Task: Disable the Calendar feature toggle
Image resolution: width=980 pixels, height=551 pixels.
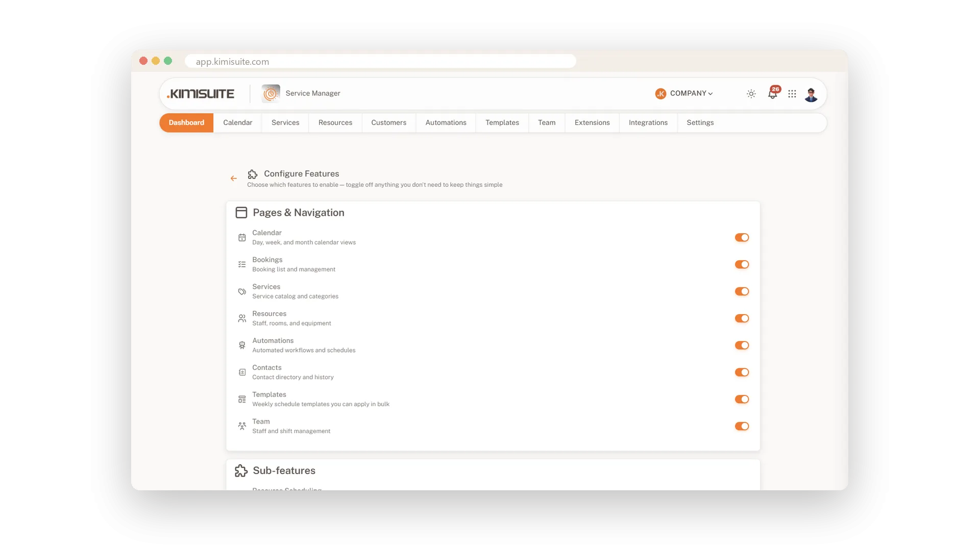Action: [x=742, y=238]
